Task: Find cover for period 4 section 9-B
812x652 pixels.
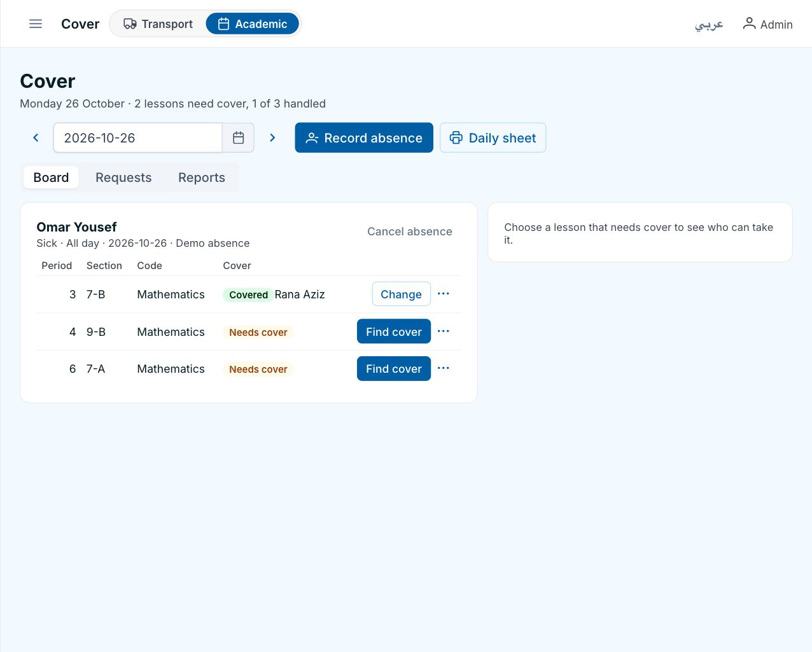Action: click(394, 331)
